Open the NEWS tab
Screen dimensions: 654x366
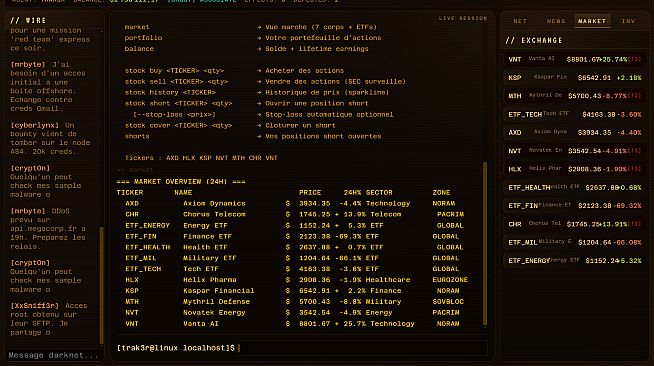pyautogui.click(x=556, y=21)
